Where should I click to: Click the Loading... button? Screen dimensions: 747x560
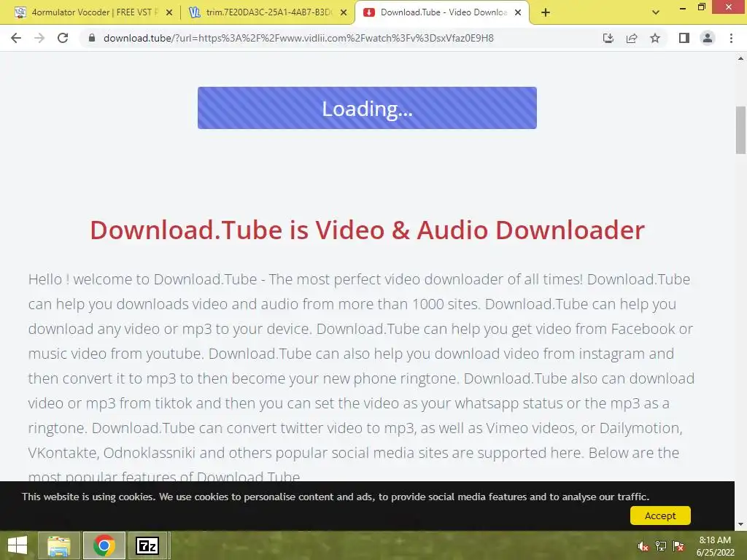pyautogui.click(x=367, y=108)
